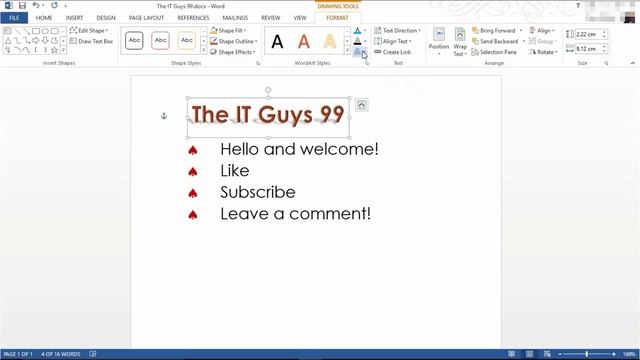Open the DESIGN tab
Screen dimensions: 640x360
[106, 18]
